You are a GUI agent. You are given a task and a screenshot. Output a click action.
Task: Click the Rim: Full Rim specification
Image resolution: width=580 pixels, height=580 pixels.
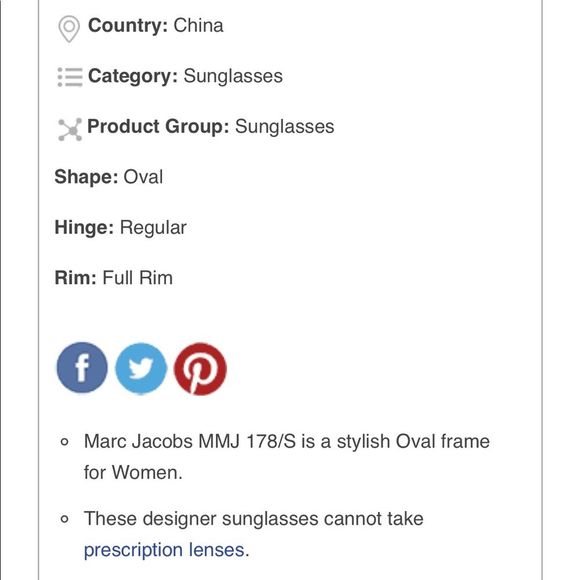click(x=114, y=278)
